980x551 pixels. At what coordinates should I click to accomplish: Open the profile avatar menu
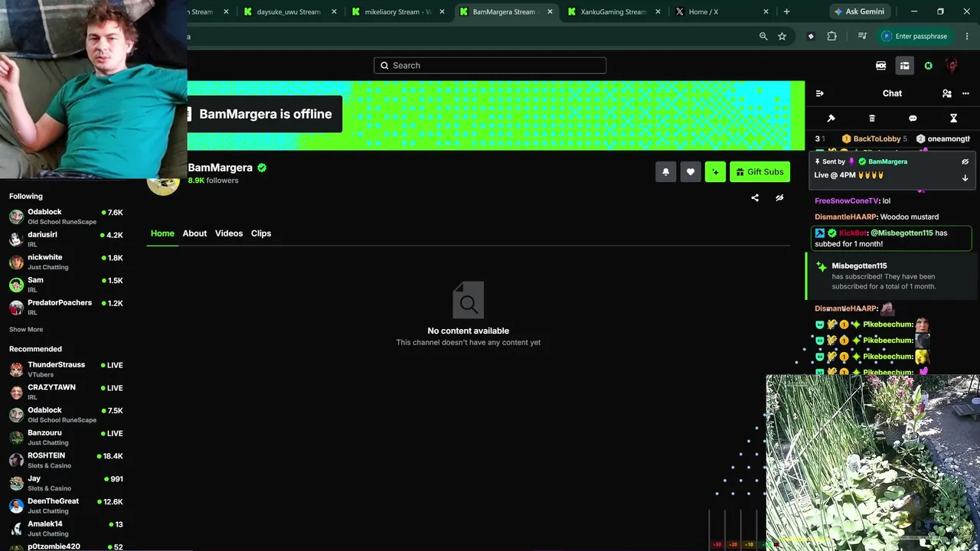(952, 66)
